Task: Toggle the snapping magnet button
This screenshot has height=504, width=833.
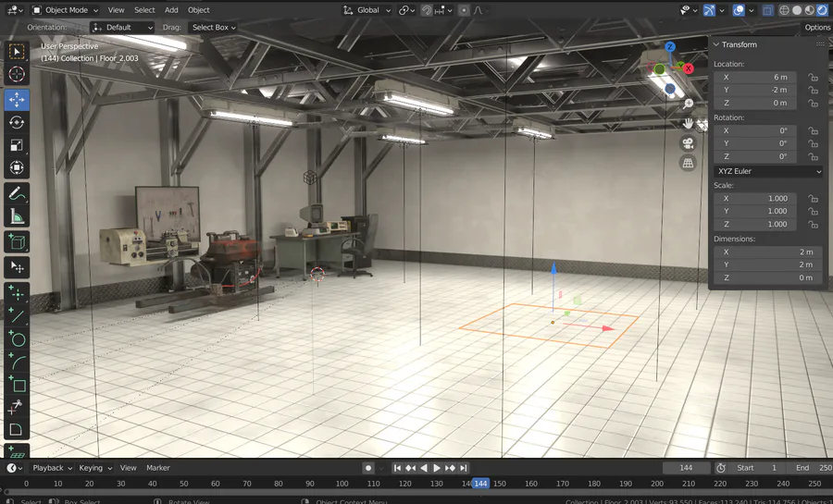Action: [x=426, y=10]
